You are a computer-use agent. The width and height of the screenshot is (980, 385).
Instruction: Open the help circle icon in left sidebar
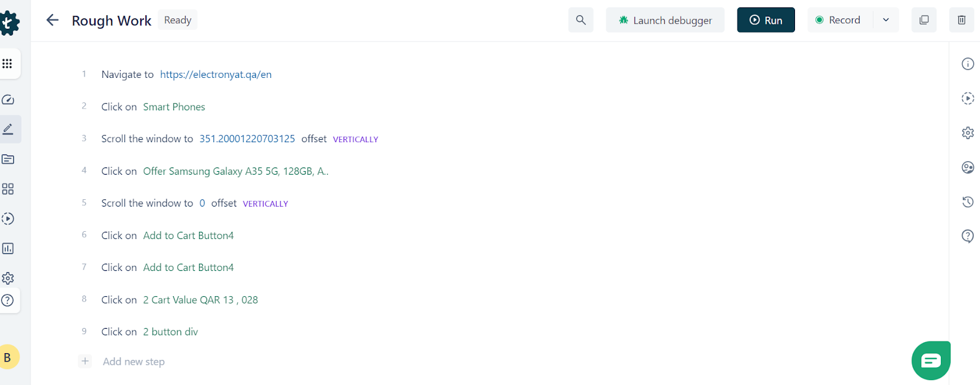pyautogui.click(x=7, y=300)
